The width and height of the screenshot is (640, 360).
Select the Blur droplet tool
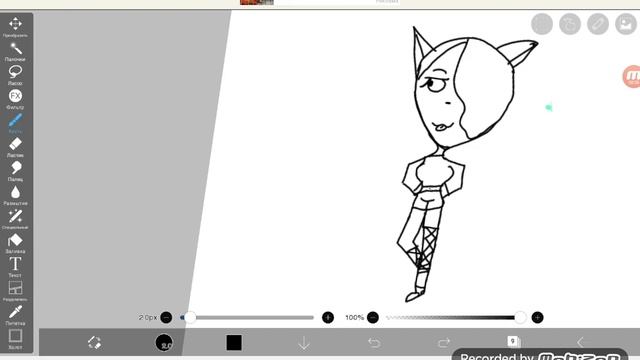click(x=16, y=195)
